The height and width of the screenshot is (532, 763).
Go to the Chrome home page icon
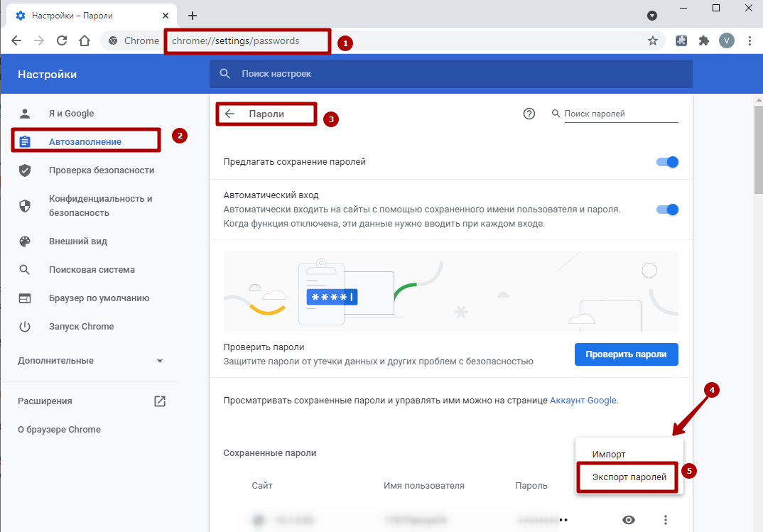pos(85,40)
